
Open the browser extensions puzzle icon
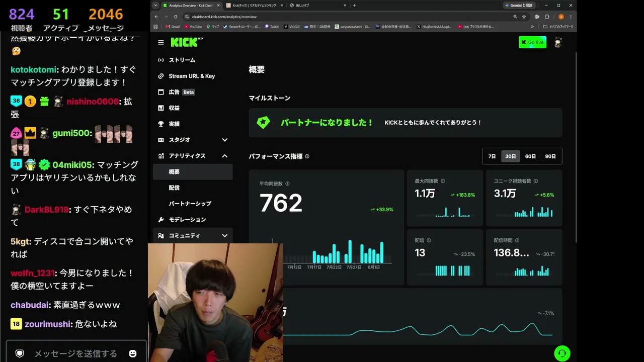(547, 17)
